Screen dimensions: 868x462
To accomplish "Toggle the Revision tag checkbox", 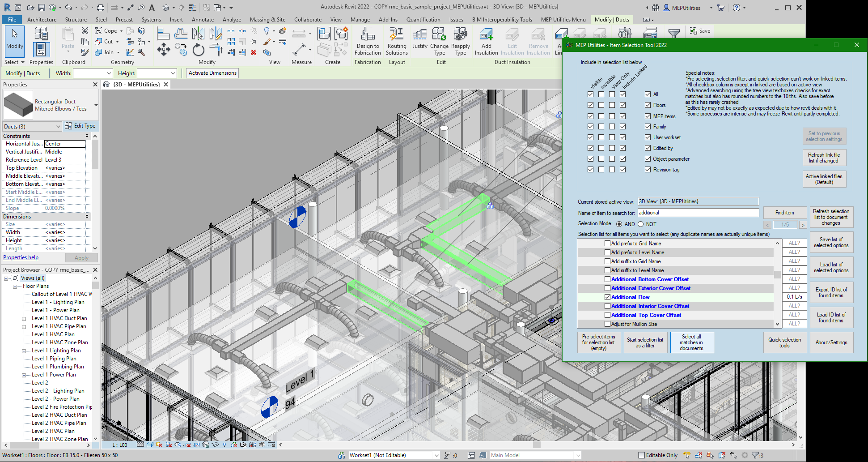I will pos(648,170).
